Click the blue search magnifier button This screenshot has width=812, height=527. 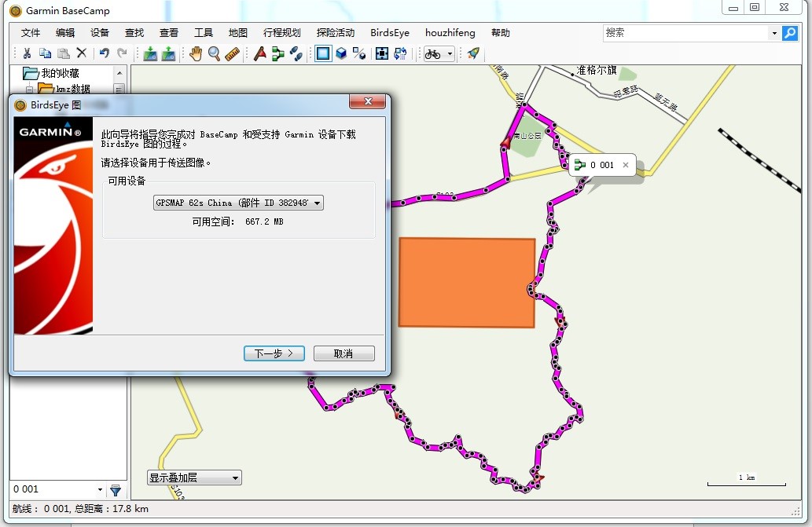(790, 33)
